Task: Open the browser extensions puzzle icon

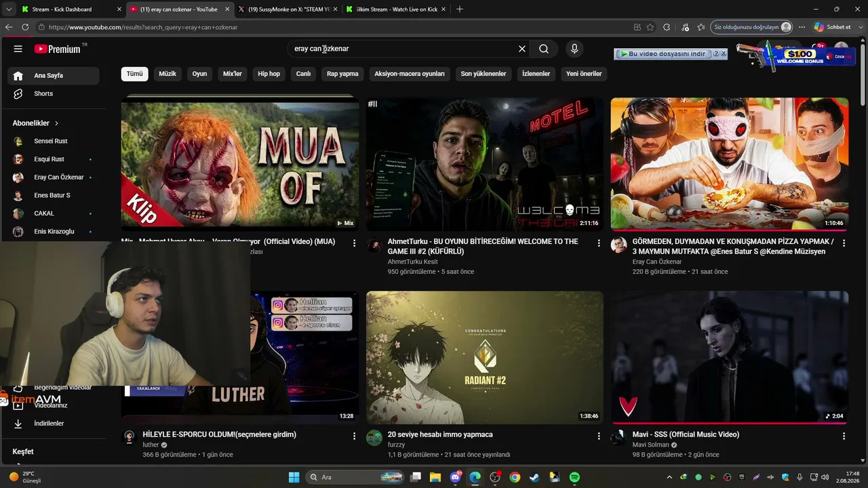Action: pos(667,27)
